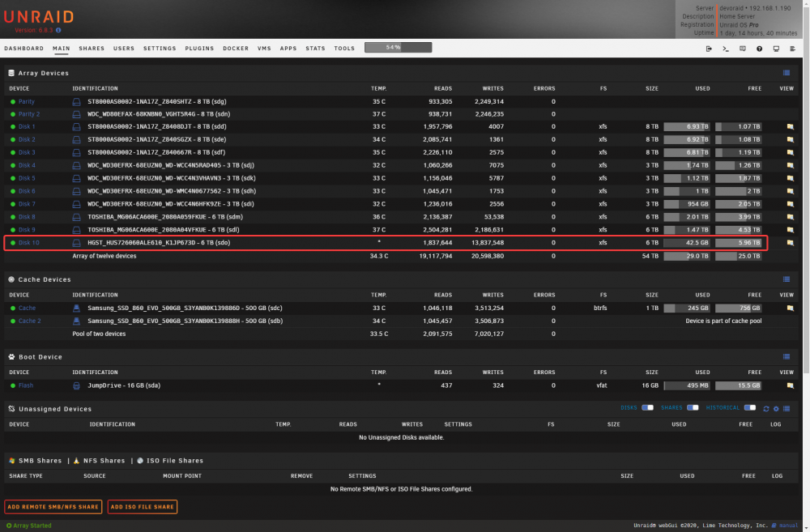Browse Disk 10 contents via view icon
Image resolution: width=810 pixels, height=532 pixels.
pos(790,243)
